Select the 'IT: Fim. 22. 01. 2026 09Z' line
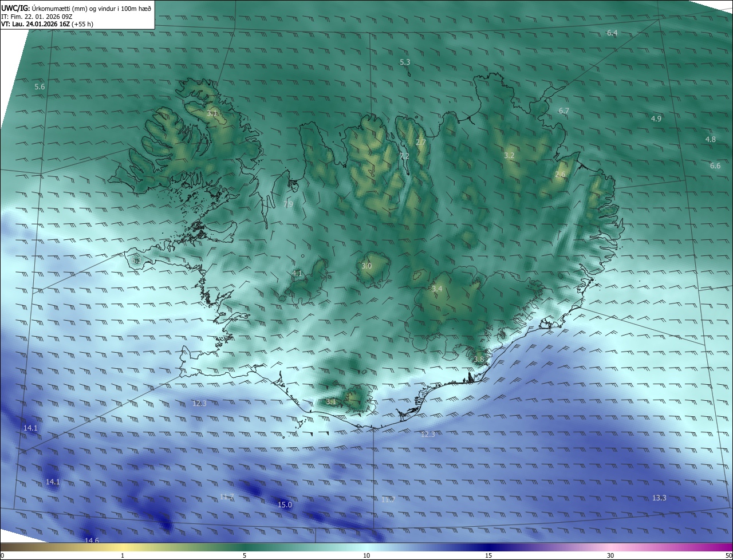Image resolution: width=733 pixels, height=560 pixels. 37,16
